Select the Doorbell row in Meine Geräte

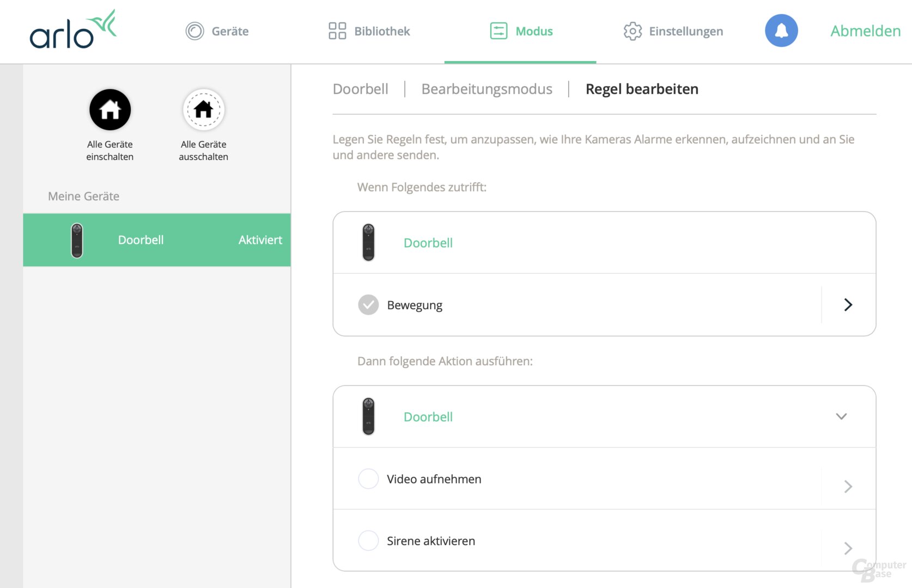(157, 240)
